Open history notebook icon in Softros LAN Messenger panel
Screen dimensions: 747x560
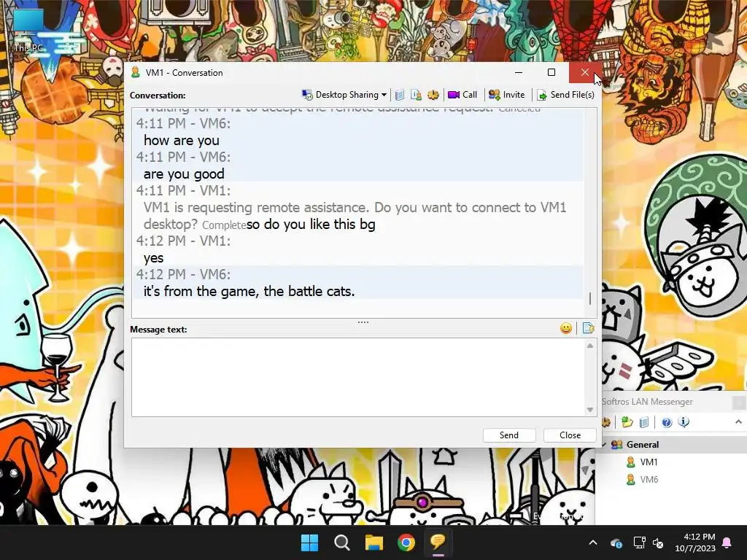pyautogui.click(x=644, y=422)
